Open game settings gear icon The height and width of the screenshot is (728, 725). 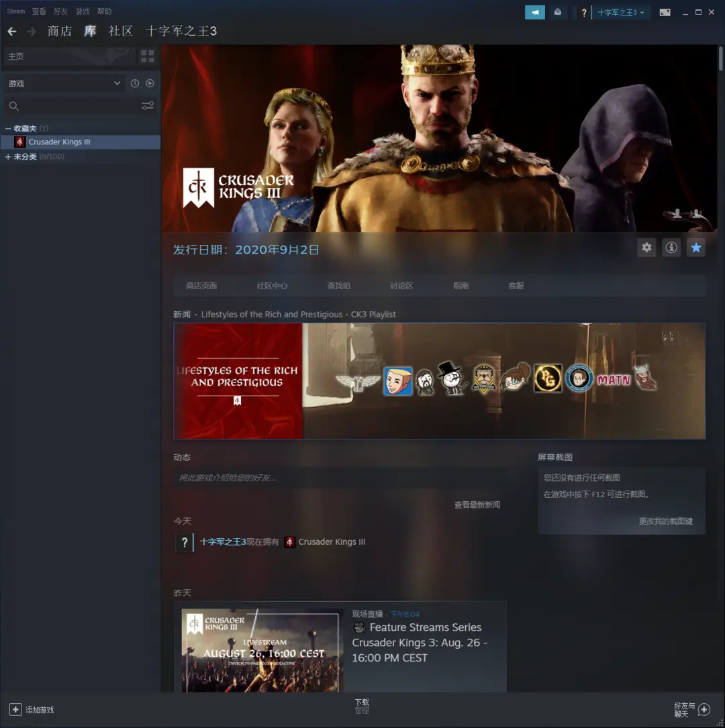click(646, 248)
